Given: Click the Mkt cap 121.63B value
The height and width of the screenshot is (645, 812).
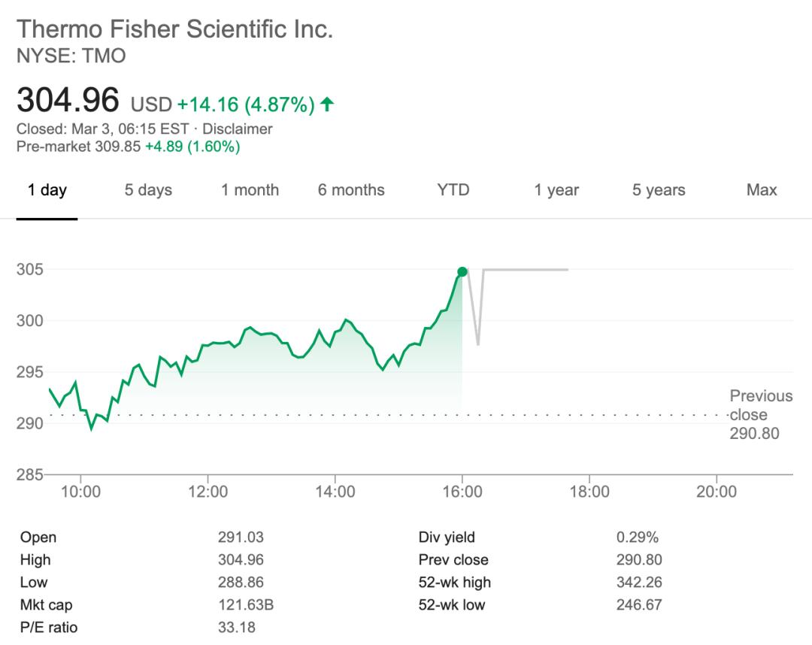Looking at the screenshot, I should coord(244,605).
